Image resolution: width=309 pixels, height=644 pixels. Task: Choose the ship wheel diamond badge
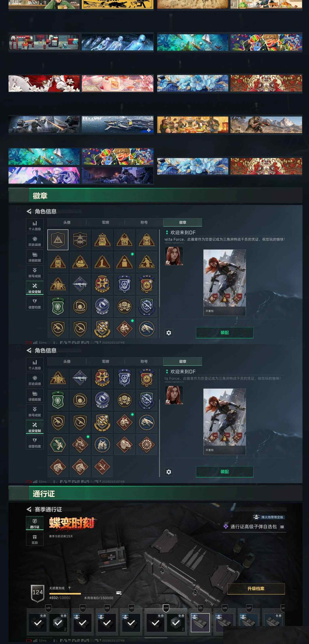[147, 444]
